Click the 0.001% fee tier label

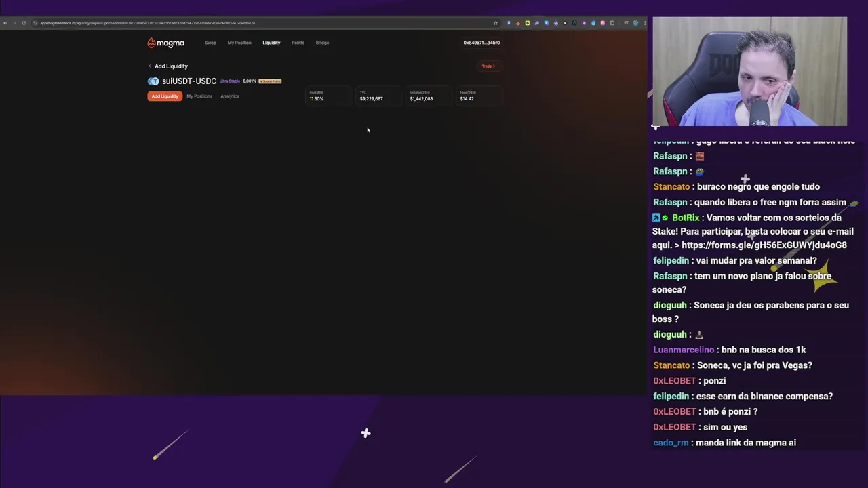tap(250, 81)
